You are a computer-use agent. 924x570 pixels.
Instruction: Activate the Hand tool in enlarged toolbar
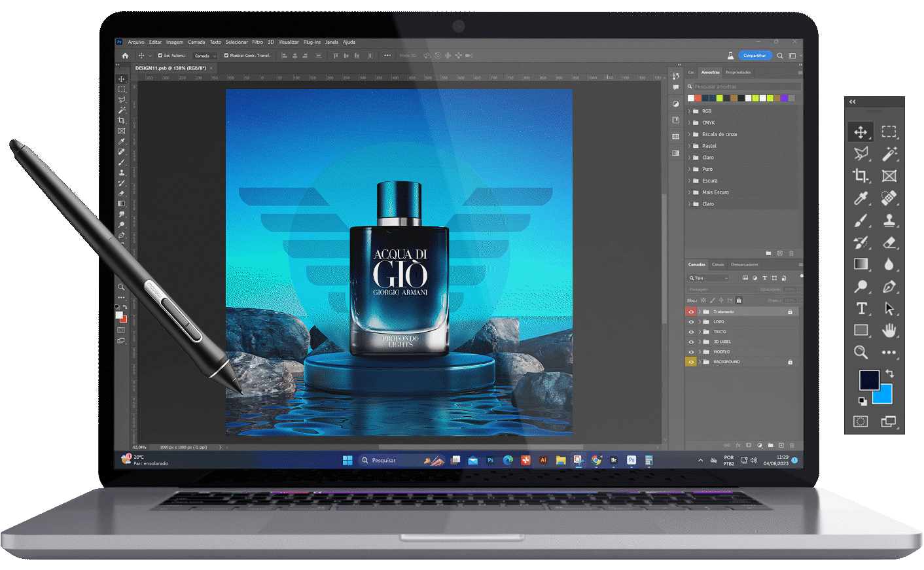point(889,330)
